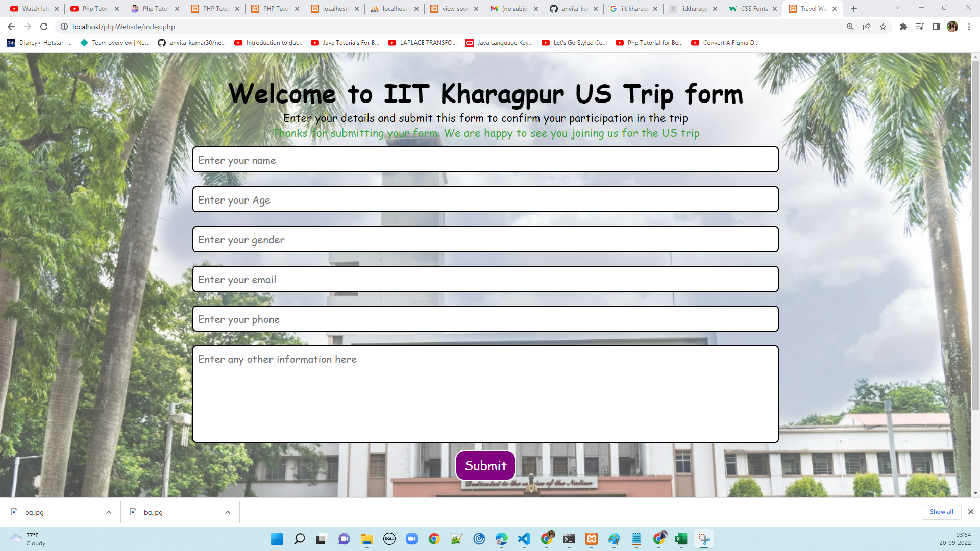Reload the current page
This screenshot has height=551, width=980.
tap(44, 27)
